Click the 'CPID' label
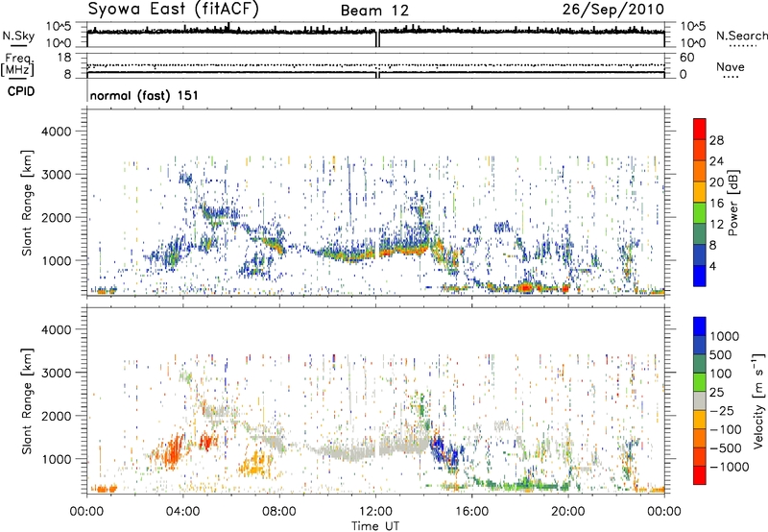This screenshot has height=532, width=768. point(21,91)
